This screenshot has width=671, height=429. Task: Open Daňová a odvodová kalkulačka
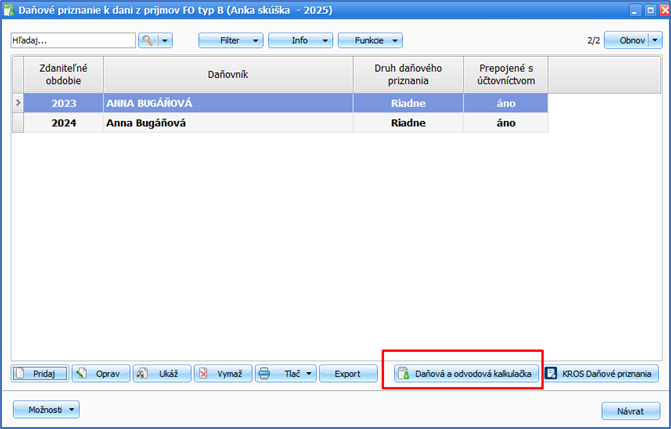pos(466,374)
